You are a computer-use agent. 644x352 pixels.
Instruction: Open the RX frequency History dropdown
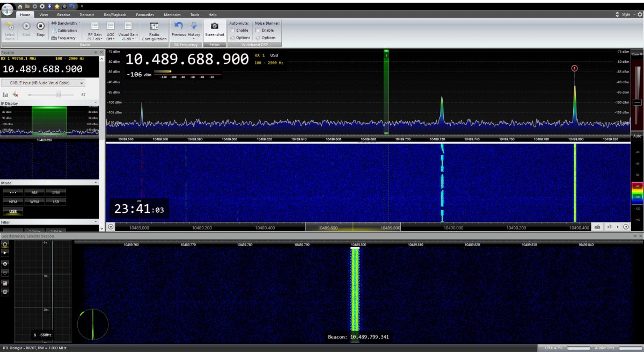pyautogui.click(x=194, y=30)
